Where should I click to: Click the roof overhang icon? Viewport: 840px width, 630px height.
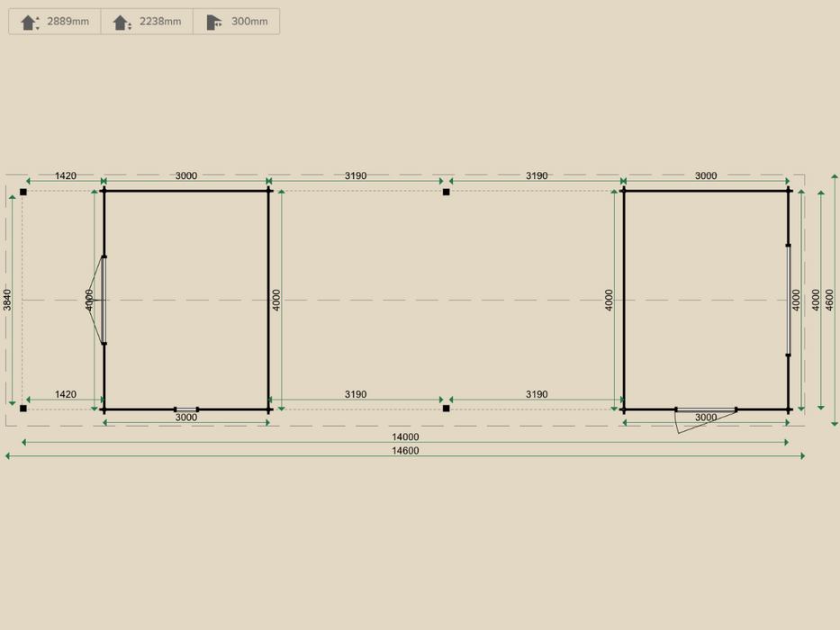(x=214, y=21)
